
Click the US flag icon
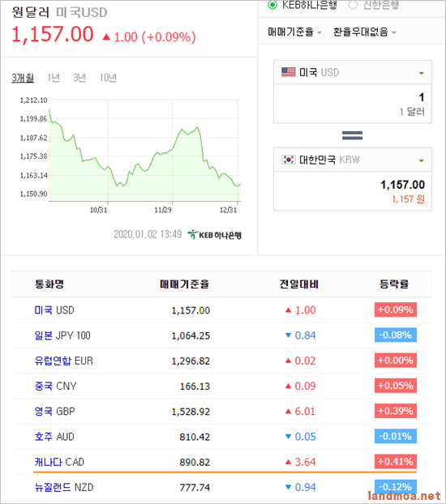pyautogui.click(x=289, y=72)
